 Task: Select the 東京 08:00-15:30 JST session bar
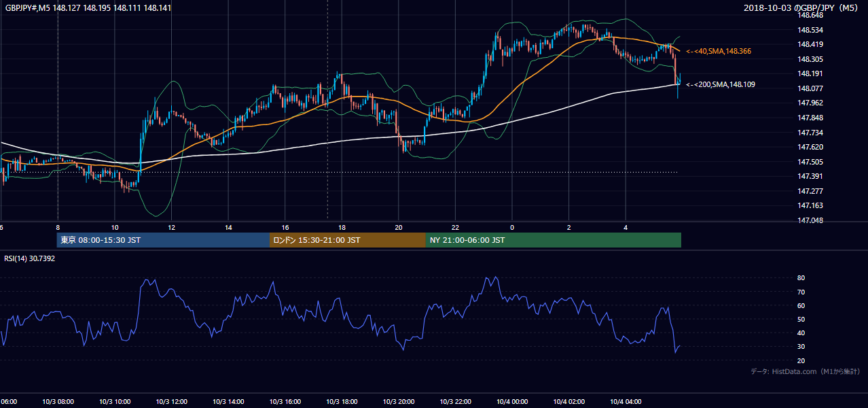pyautogui.click(x=163, y=240)
